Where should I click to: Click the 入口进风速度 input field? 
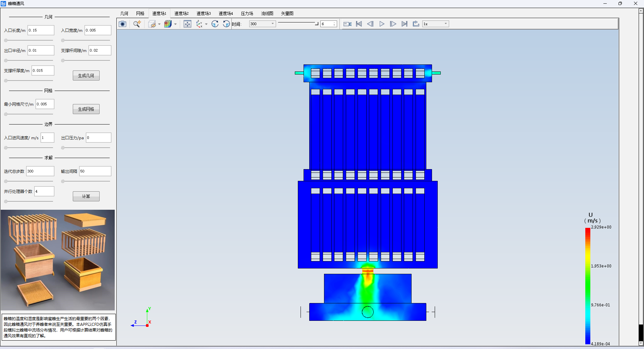click(x=47, y=138)
